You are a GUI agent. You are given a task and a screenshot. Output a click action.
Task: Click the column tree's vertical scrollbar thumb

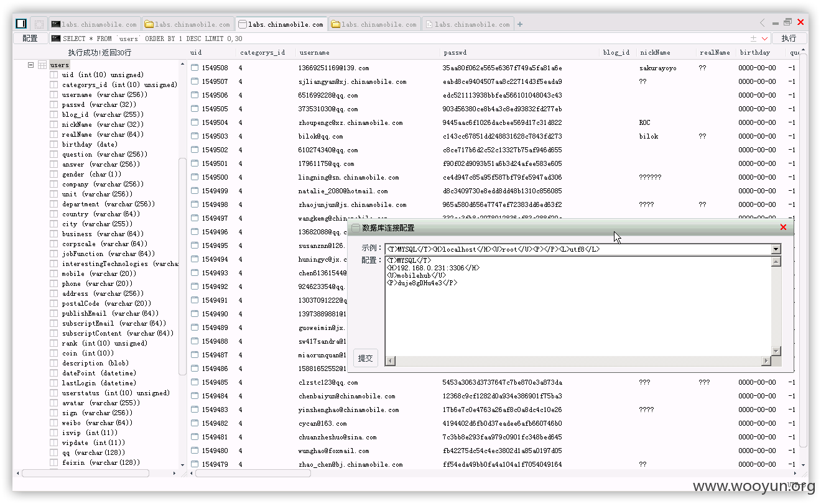[182, 266]
